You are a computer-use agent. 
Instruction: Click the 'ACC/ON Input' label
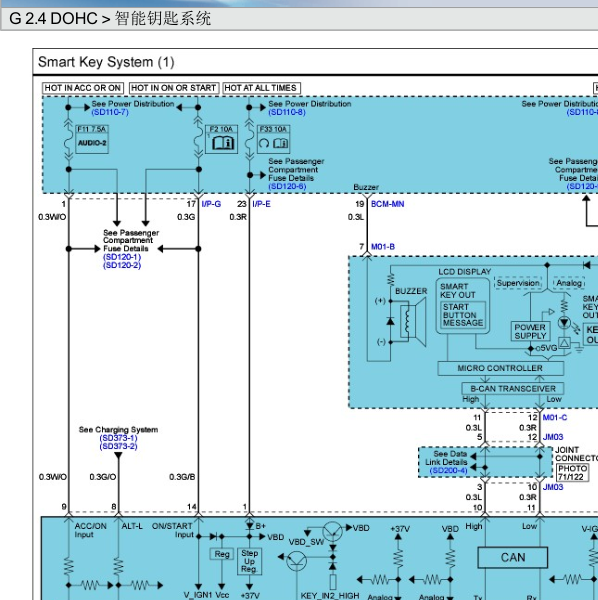coord(90,530)
